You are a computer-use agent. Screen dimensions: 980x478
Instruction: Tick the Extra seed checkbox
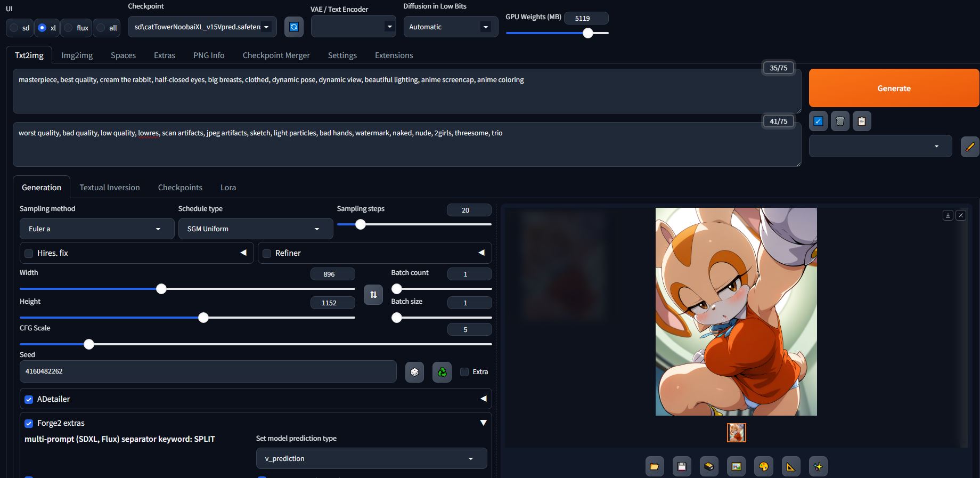tap(464, 372)
